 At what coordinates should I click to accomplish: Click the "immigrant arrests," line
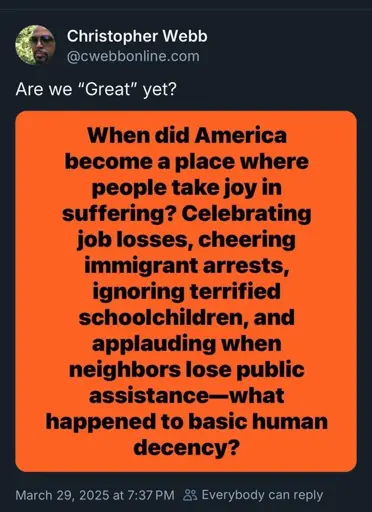point(187,266)
